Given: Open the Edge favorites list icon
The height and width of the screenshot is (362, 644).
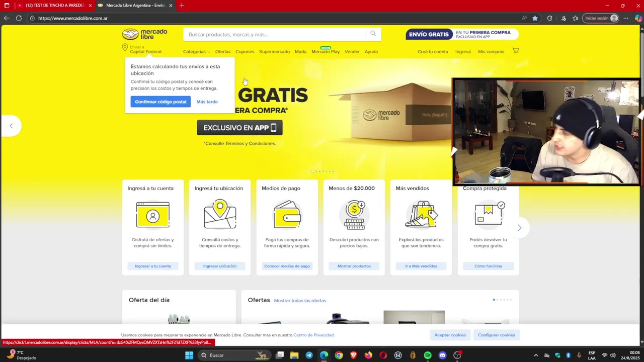Looking at the screenshot, I should tap(576, 18).
